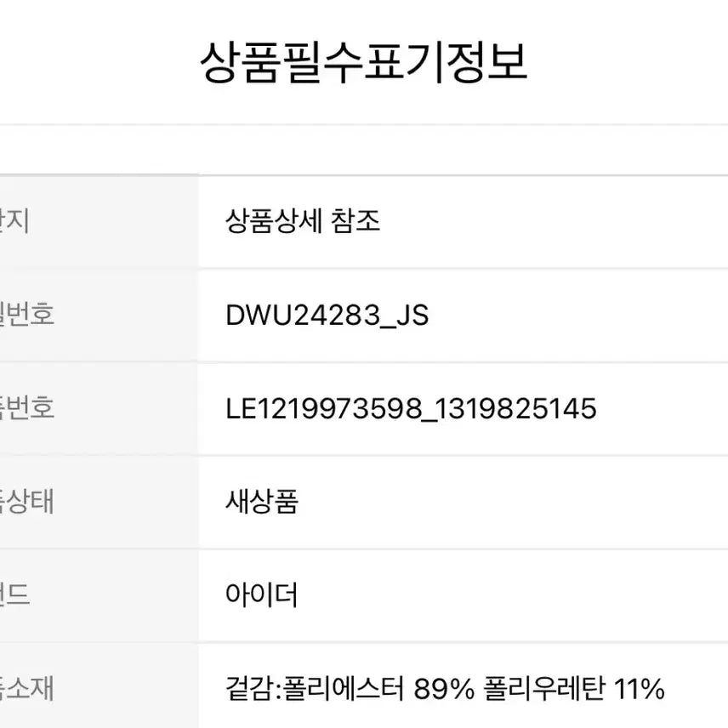Screen dimensions: 728x728
Task: Click the 폴리우레탄 11% text
Action: pos(575,688)
